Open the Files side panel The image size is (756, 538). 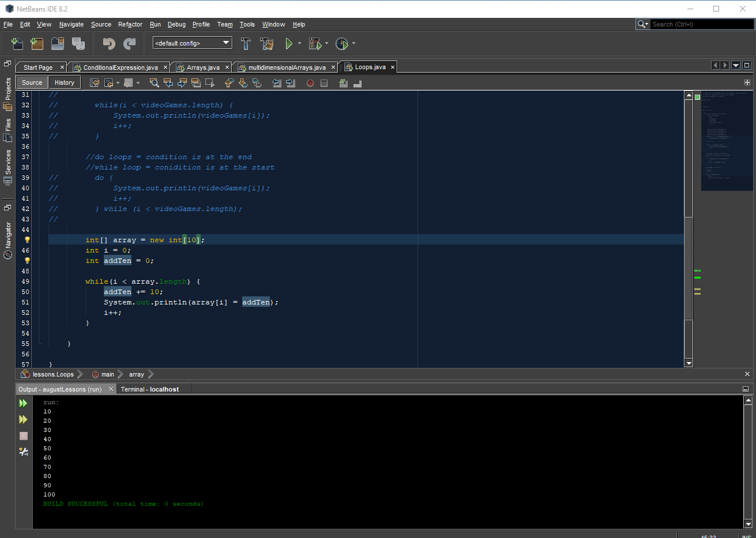point(7,130)
